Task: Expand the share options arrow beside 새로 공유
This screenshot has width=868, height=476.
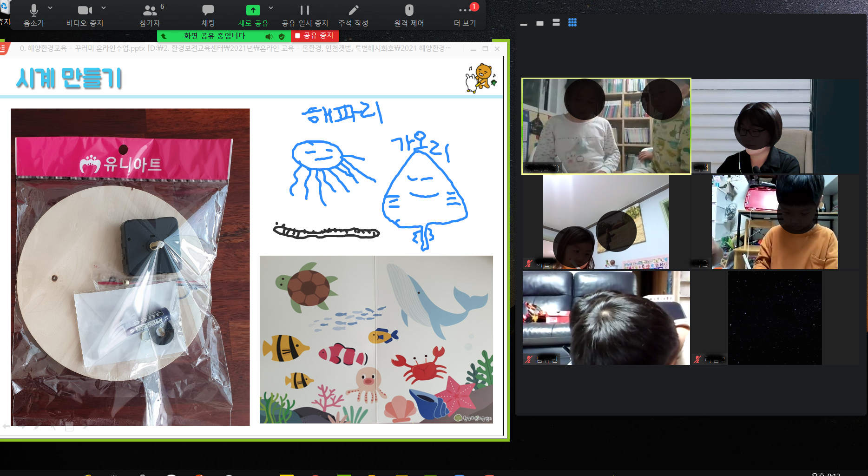Action: pyautogui.click(x=271, y=8)
